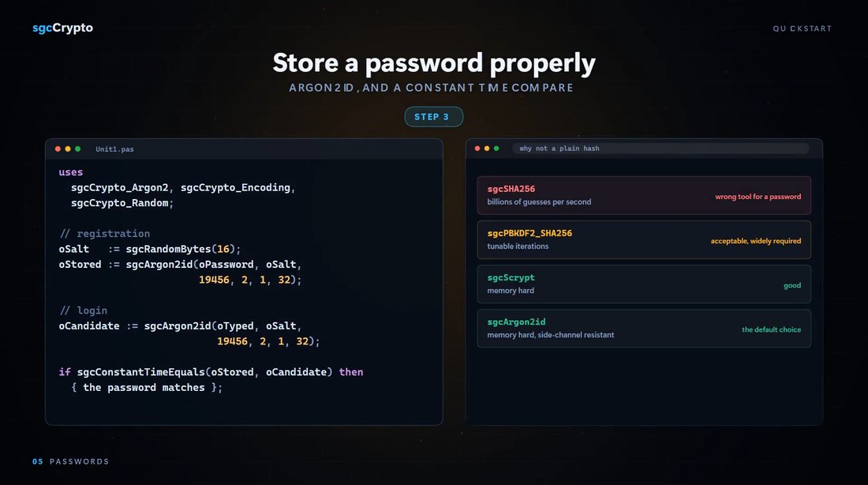Click the 'good' label
868x485 pixels.
coord(792,285)
